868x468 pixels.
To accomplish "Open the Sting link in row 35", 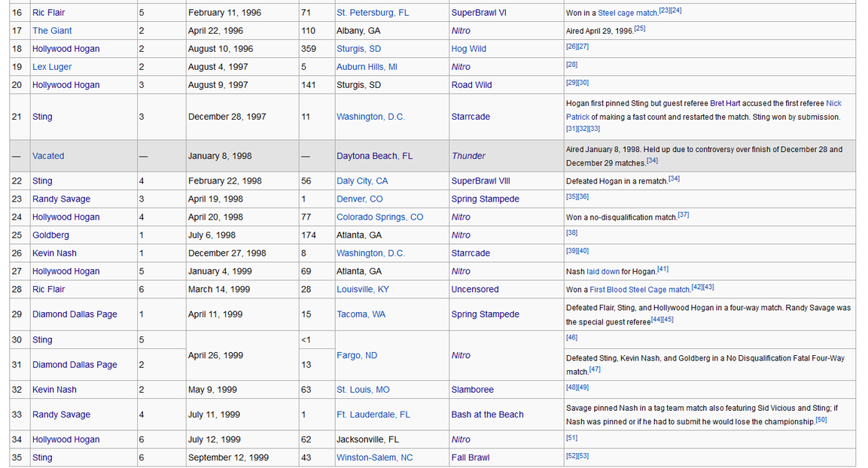I will pyautogui.click(x=42, y=457).
